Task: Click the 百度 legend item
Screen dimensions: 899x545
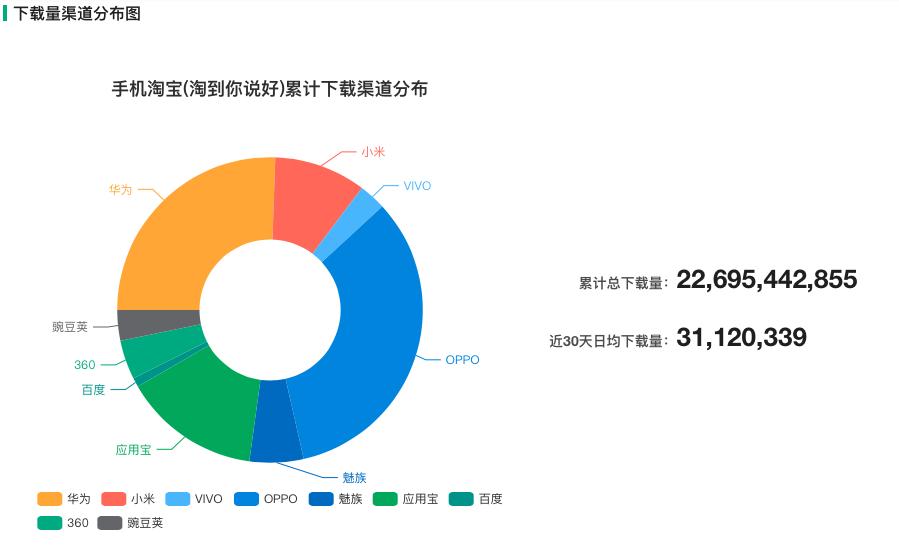Action: click(x=476, y=499)
